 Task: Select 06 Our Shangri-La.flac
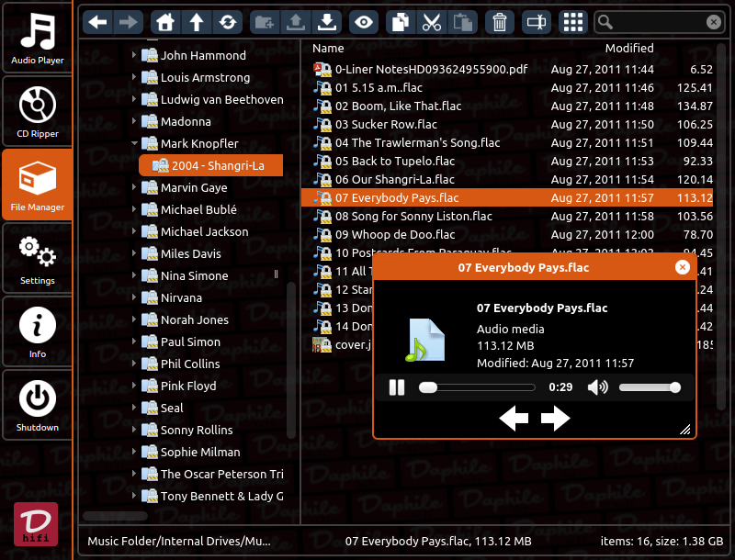coord(507,179)
